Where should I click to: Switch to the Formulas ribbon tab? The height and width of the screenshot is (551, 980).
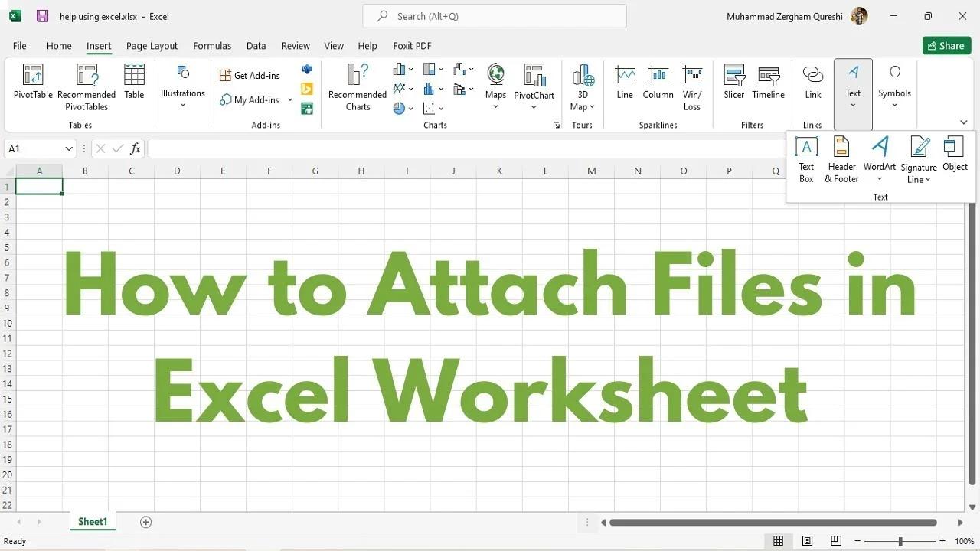[212, 46]
